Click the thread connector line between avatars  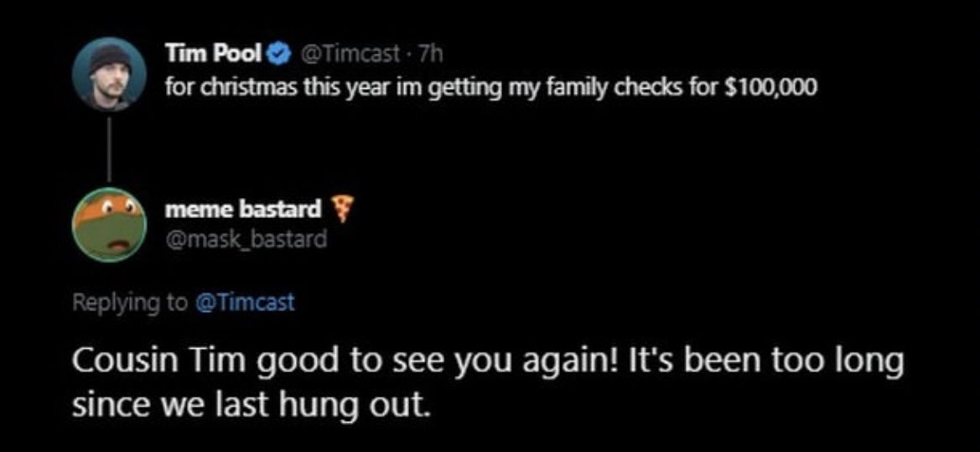(x=109, y=150)
